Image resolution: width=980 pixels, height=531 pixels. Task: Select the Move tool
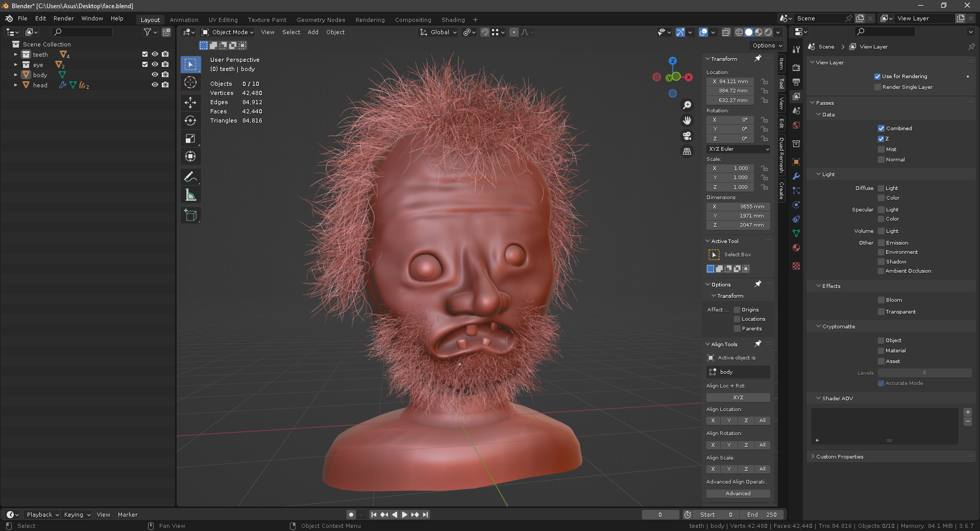190,102
